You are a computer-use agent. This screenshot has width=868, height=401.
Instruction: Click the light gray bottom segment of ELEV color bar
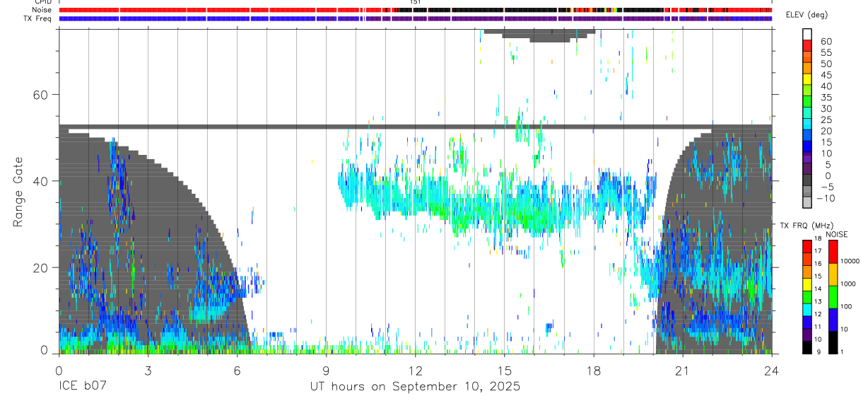[807, 202]
